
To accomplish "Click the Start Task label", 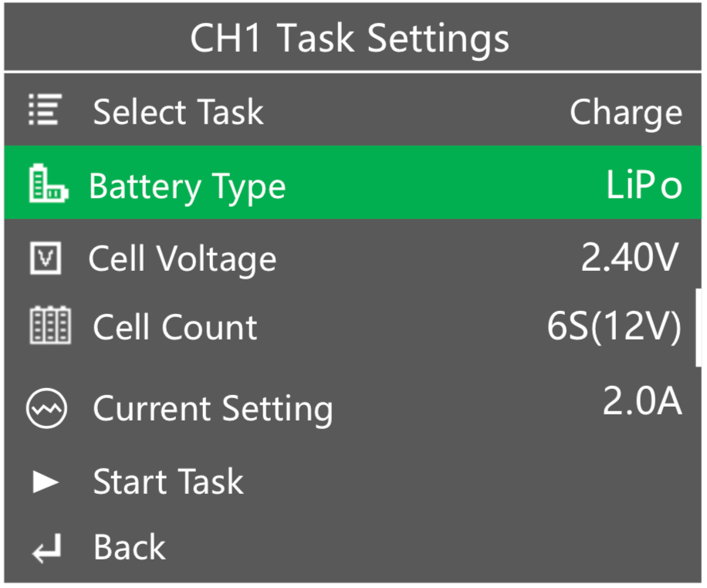I will pyautogui.click(x=168, y=482).
